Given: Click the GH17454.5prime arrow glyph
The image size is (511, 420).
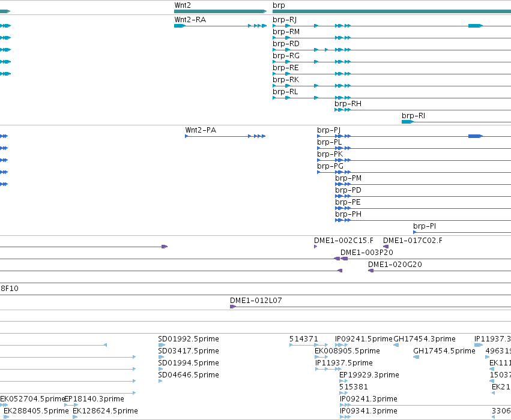Looking at the screenshot, I should [416, 357].
